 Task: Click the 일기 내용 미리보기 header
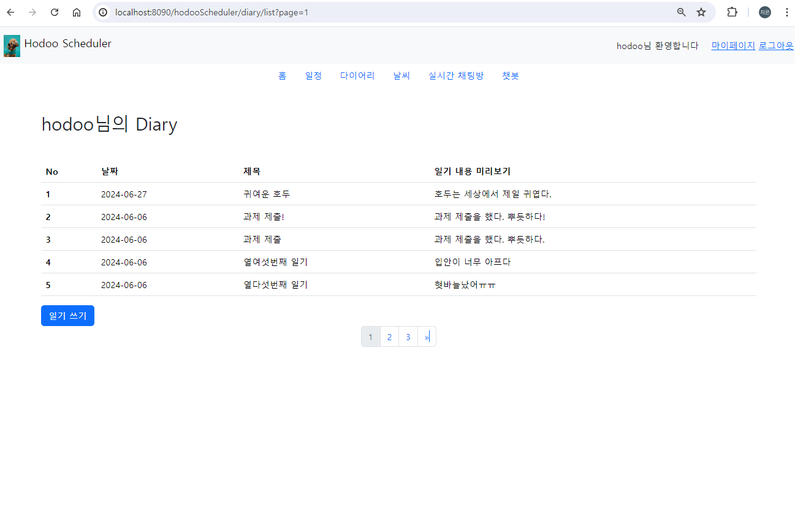(x=473, y=171)
